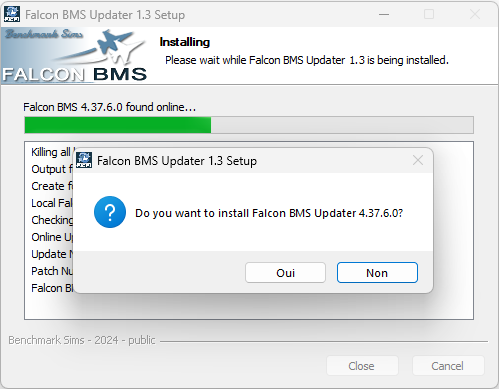Click the 'Installing' header text
This screenshot has height=389, width=499.
click(185, 42)
